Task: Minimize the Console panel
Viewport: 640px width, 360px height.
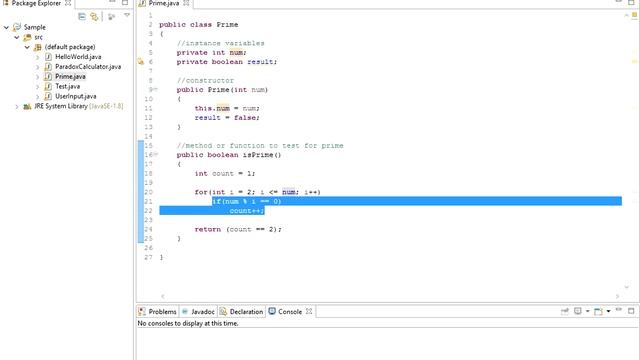Action: pos(619,310)
